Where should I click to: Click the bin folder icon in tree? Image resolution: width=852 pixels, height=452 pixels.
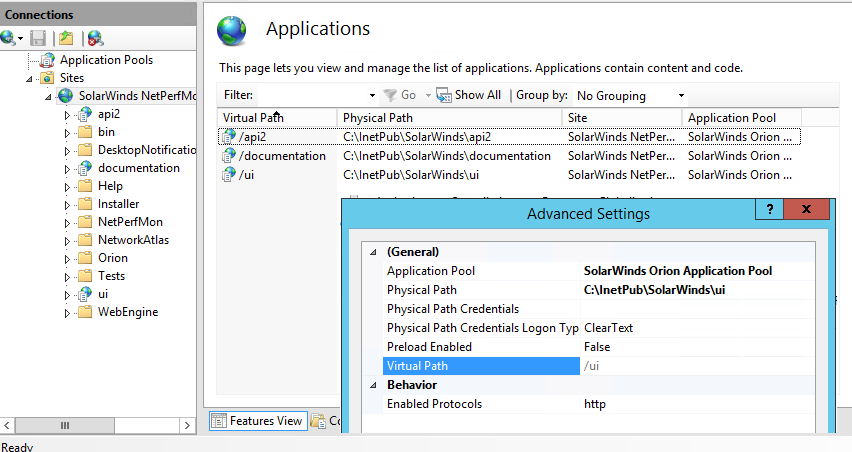pyautogui.click(x=85, y=132)
